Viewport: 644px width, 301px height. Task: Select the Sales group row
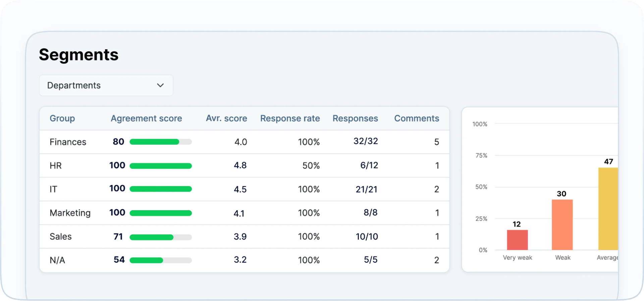pyautogui.click(x=244, y=236)
